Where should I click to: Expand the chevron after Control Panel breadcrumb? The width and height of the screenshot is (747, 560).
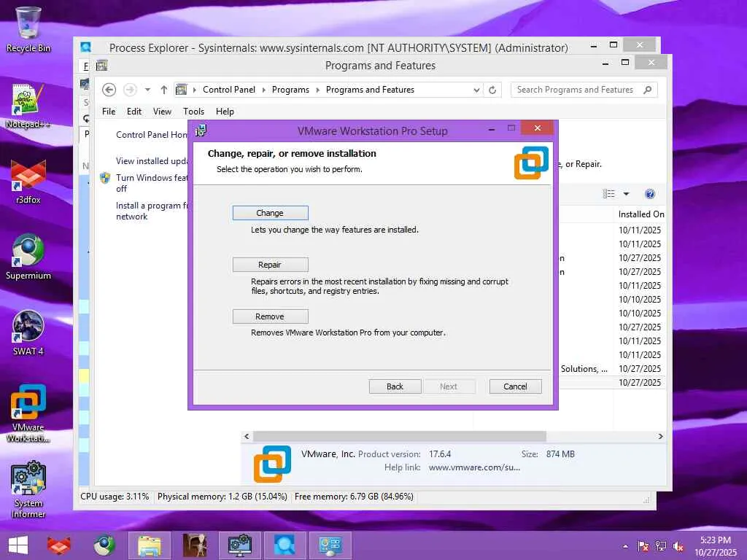click(263, 90)
